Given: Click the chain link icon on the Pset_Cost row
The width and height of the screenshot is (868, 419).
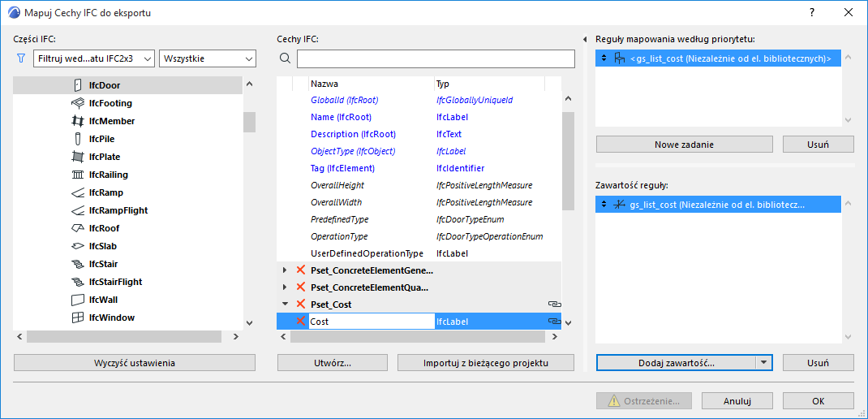Looking at the screenshot, I should [553, 305].
